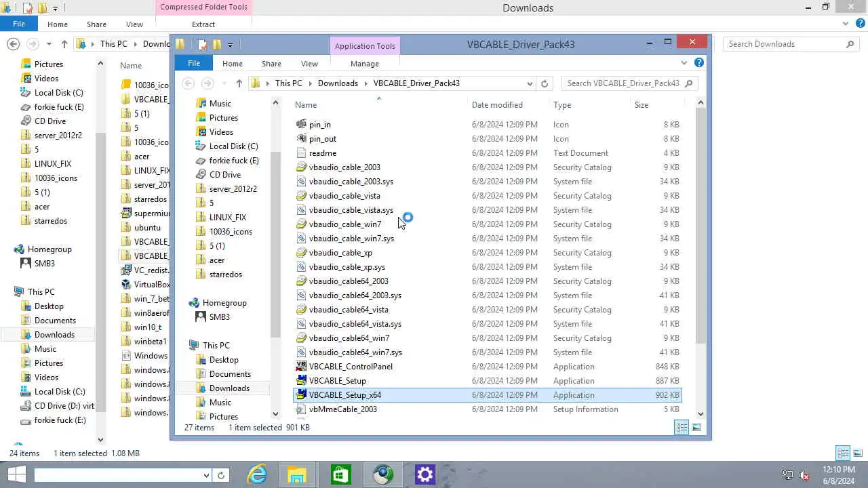Select the readme text document icon
868x488 pixels.
302,153
